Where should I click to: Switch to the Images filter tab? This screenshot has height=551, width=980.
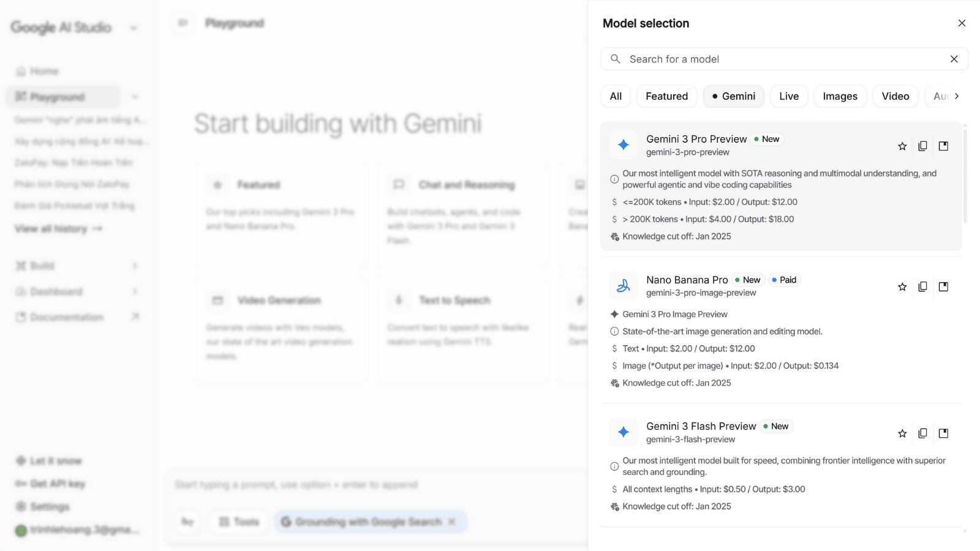[840, 96]
